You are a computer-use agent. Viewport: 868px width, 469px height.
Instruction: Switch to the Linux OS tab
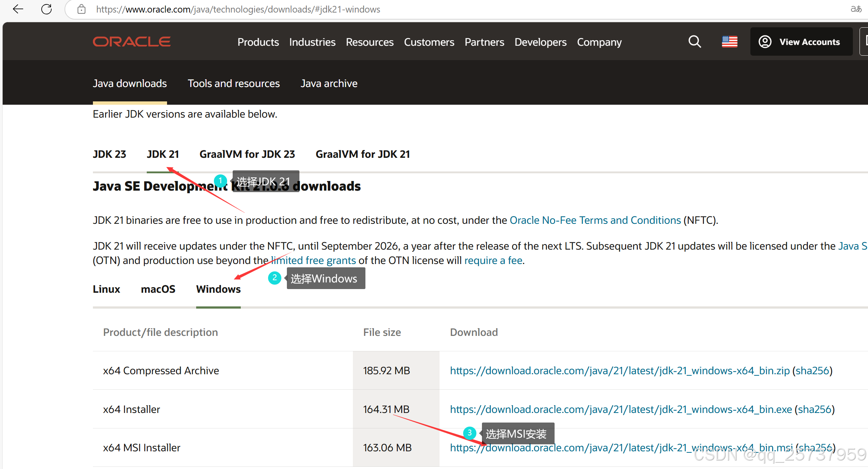tap(107, 289)
